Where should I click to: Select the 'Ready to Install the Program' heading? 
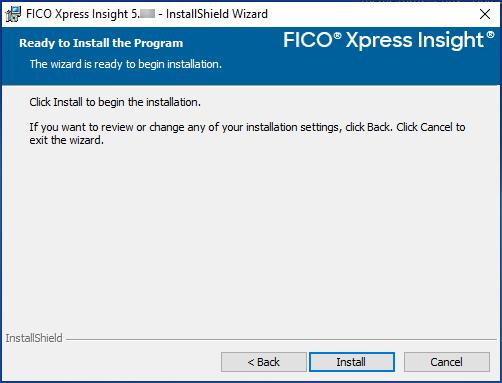click(x=101, y=43)
